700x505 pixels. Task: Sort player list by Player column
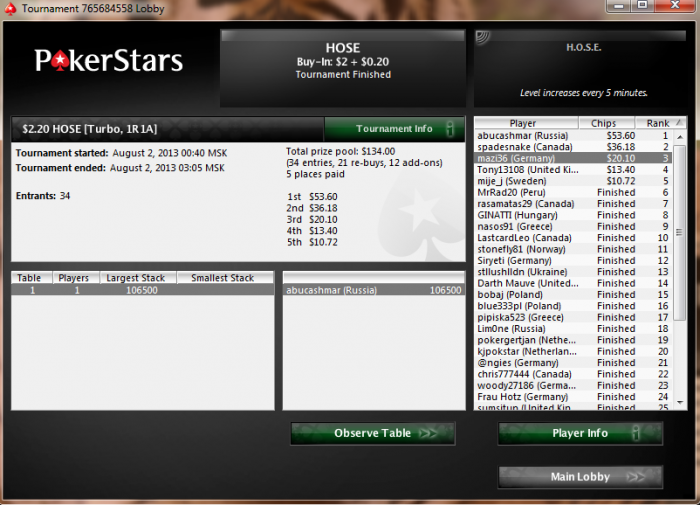coord(527,123)
